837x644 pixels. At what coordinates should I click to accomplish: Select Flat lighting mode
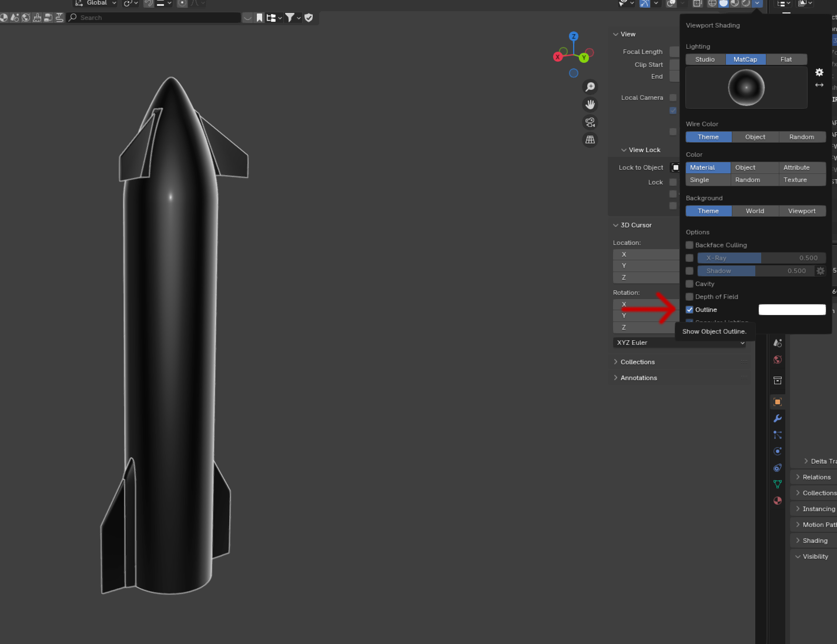click(786, 59)
